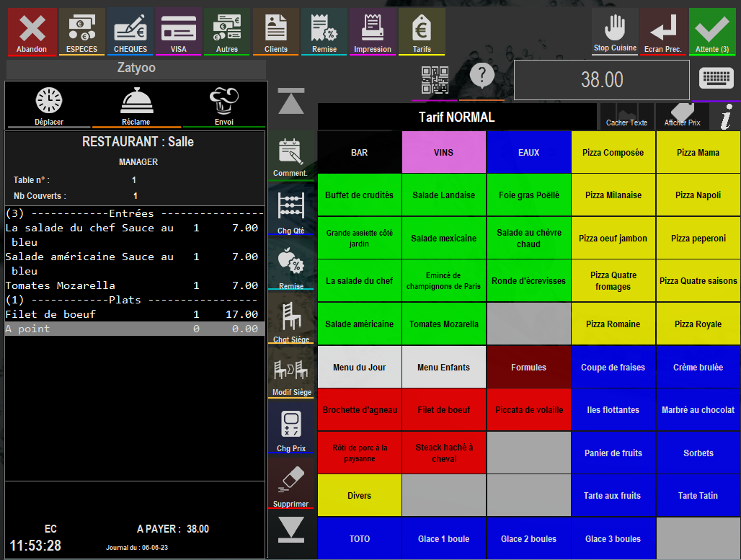Toggle Afficher Prix option

(682, 116)
